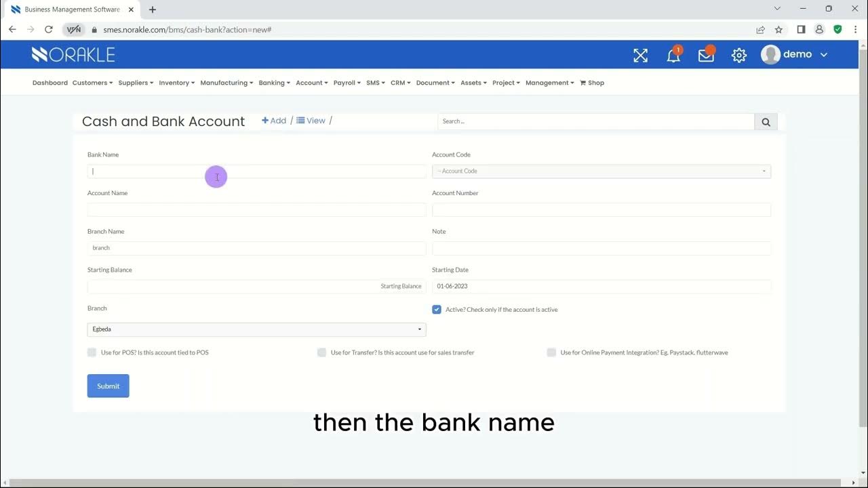Click the demo user avatar
The image size is (868, 488).
[x=770, y=55]
